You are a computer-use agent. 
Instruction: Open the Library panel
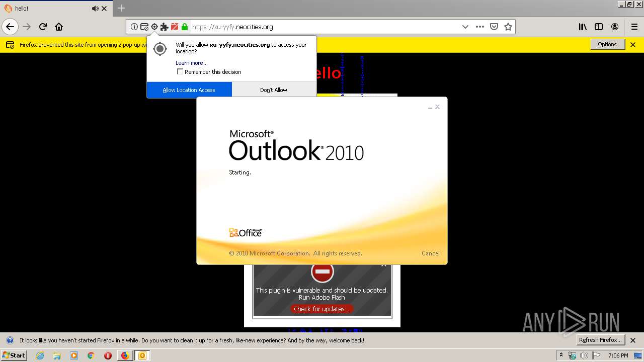pos(583,27)
